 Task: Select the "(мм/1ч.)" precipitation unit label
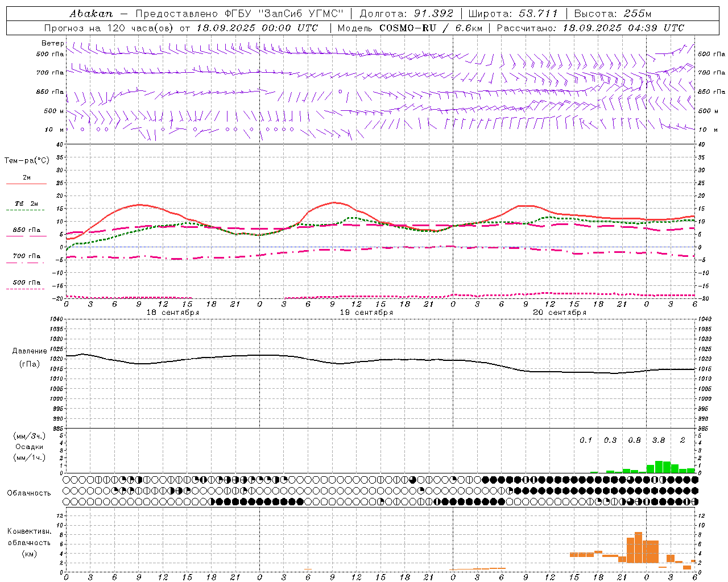tap(29, 458)
